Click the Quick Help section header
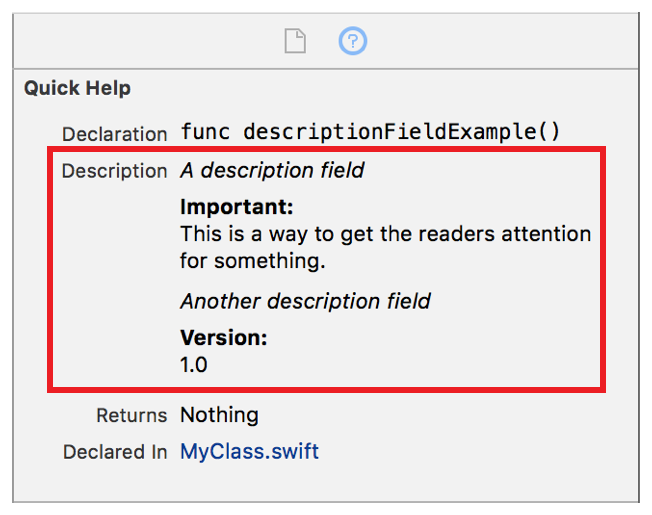 [x=77, y=88]
